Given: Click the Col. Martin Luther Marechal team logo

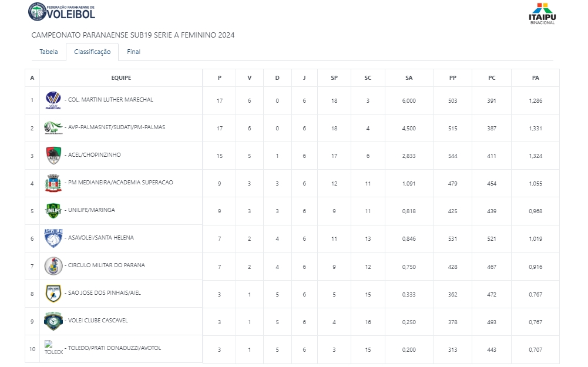Looking at the screenshot, I should click(53, 100).
